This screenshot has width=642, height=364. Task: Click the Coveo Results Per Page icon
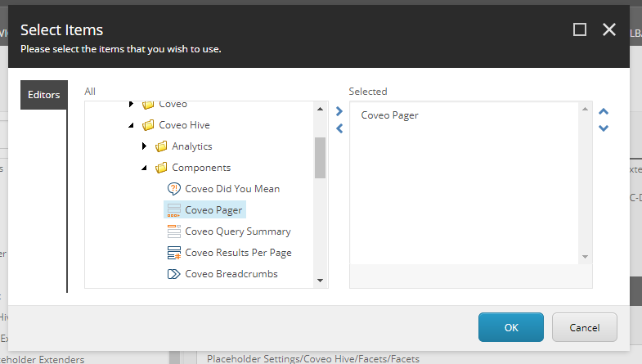point(174,253)
